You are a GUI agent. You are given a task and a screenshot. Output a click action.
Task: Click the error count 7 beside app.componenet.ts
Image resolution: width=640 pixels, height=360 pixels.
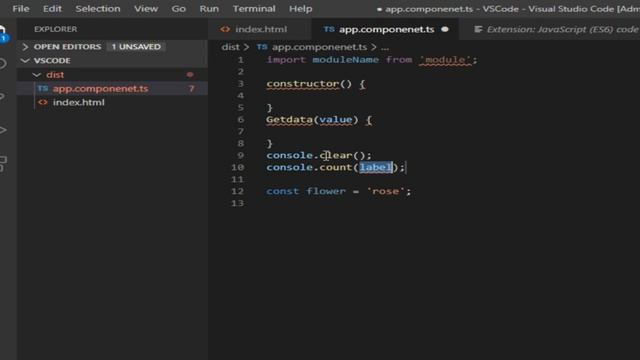point(191,89)
